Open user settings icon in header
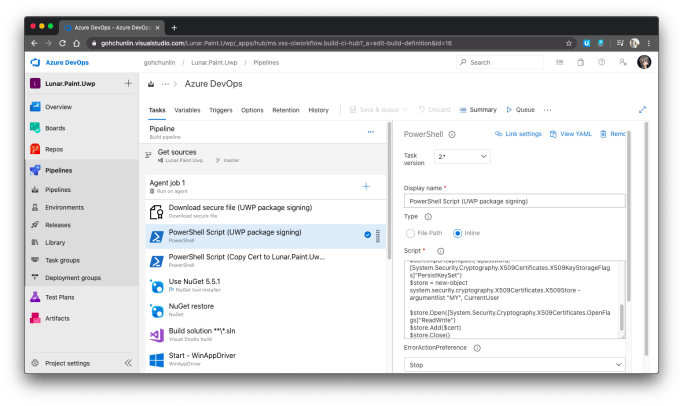Image resolution: width=683 pixels, height=406 pixels. click(623, 62)
